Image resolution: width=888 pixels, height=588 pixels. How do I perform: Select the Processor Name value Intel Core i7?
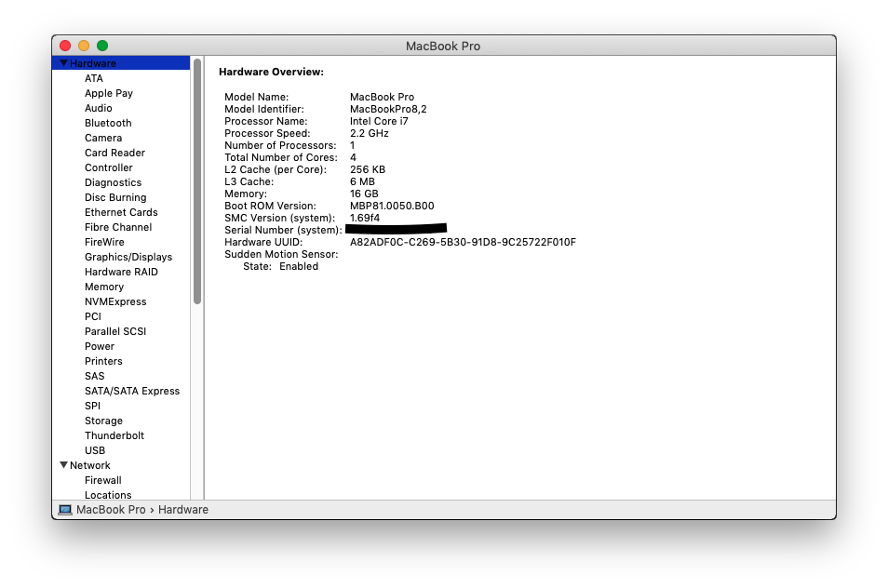click(379, 121)
